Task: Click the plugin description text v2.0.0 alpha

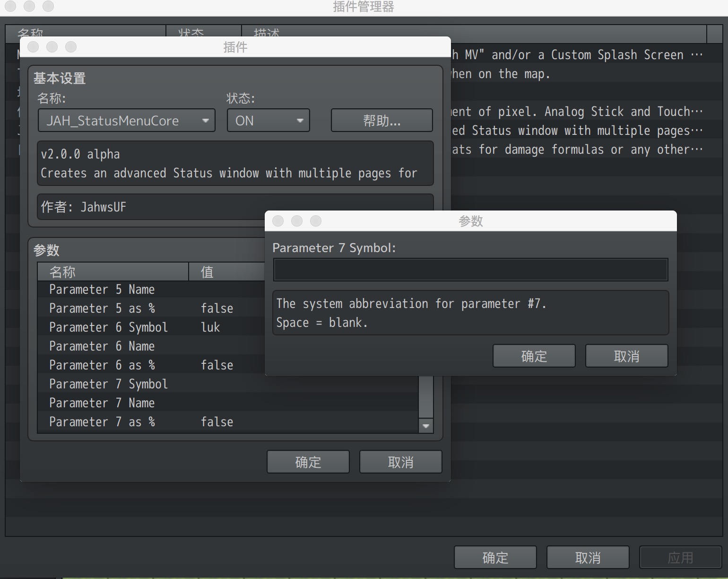Action: (80, 154)
